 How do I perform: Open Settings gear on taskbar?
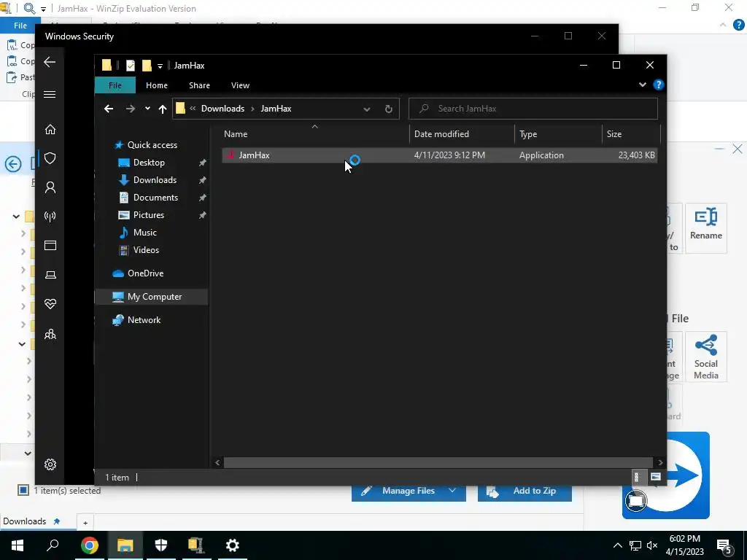(232, 545)
